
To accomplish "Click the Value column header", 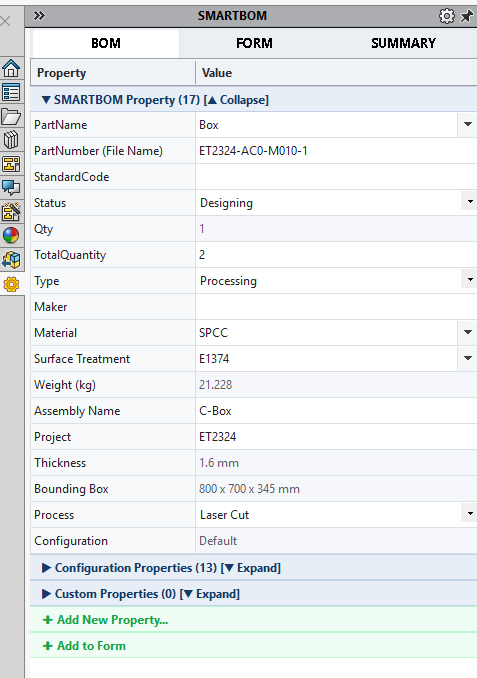I will (336, 73).
